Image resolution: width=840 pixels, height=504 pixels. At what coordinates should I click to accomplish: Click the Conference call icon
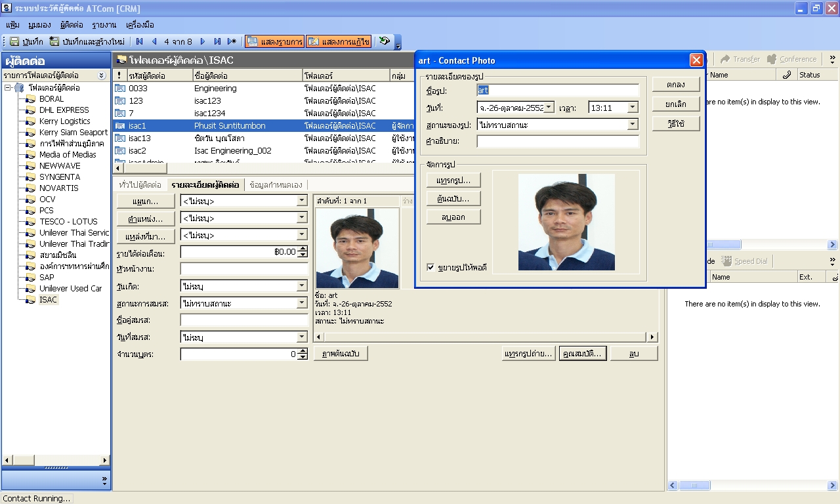[772, 58]
